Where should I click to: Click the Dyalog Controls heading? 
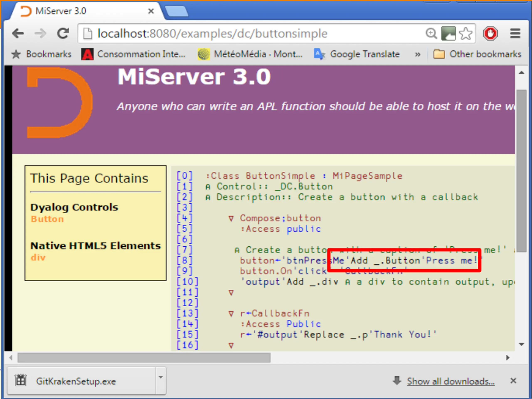tap(74, 207)
